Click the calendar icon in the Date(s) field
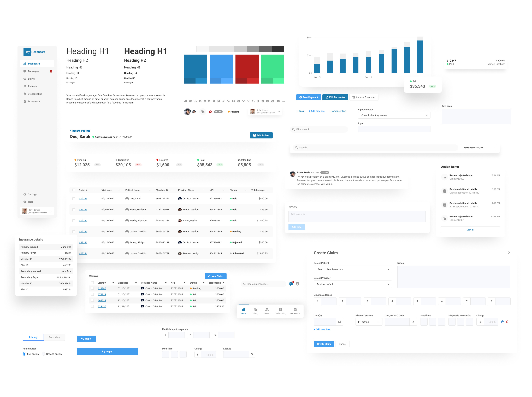This screenshot has width=532, height=397. (339, 322)
